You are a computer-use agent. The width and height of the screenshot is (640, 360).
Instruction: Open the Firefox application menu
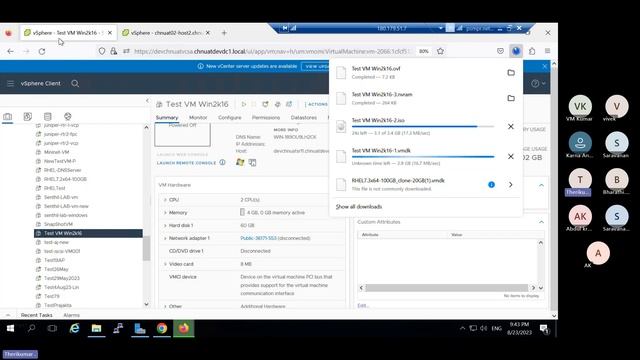[x=547, y=51]
